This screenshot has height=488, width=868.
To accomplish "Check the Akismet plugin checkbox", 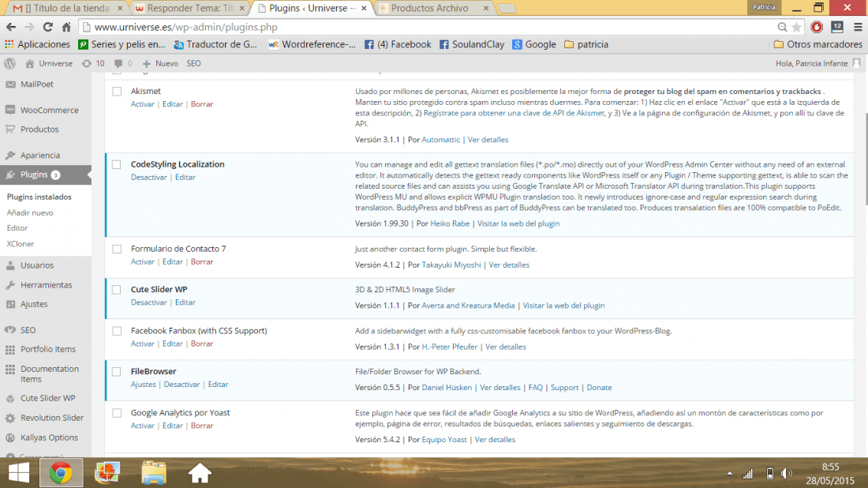I will click(x=117, y=92).
